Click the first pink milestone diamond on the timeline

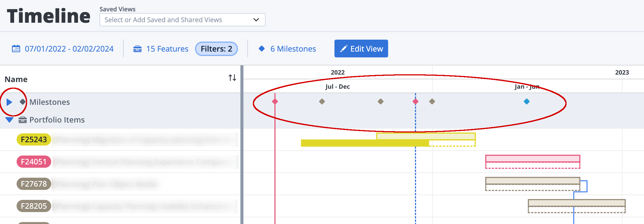pyautogui.click(x=275, y=101)
